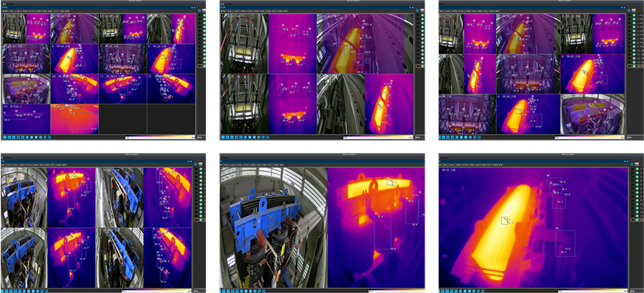The width and height of the screenshot is (644, 293).
Task: Click small ROI box on yellow transformer, bottom-right screenshot
Action: click(505, 220)
